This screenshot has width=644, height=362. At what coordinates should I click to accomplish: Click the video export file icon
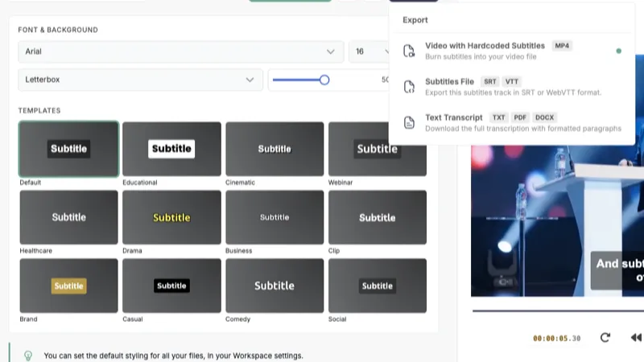409,51
